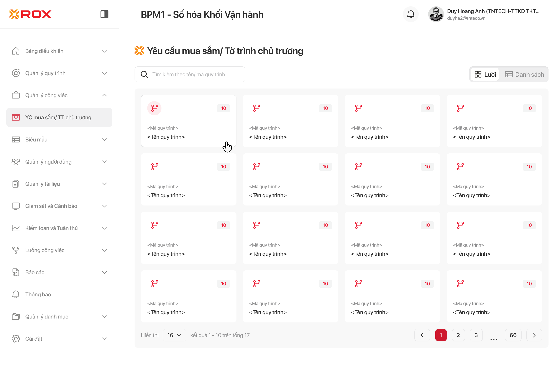Click Cài đặt gear icon in sidebar
The height and width of the screenshot is (392, 558).
pos(16,338)
